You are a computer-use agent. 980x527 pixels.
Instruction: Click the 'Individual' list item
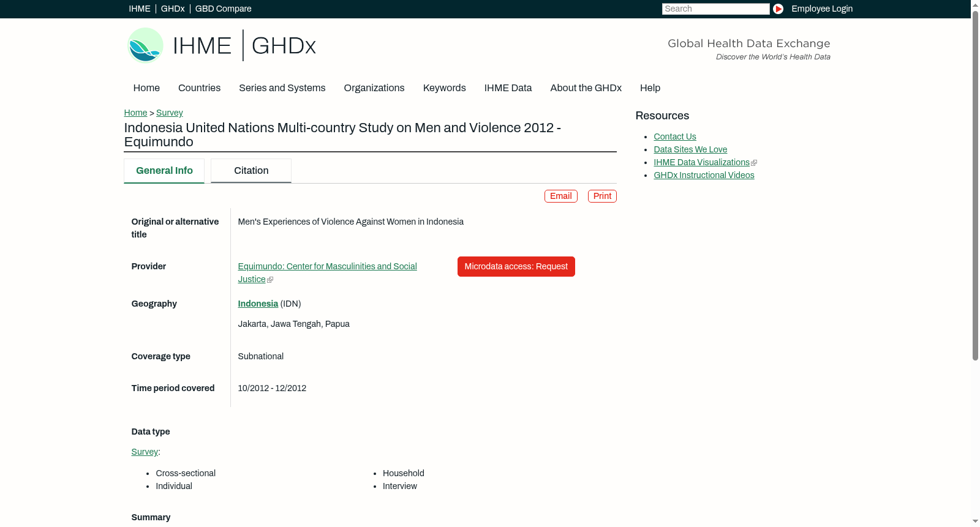tap(174, 487)
